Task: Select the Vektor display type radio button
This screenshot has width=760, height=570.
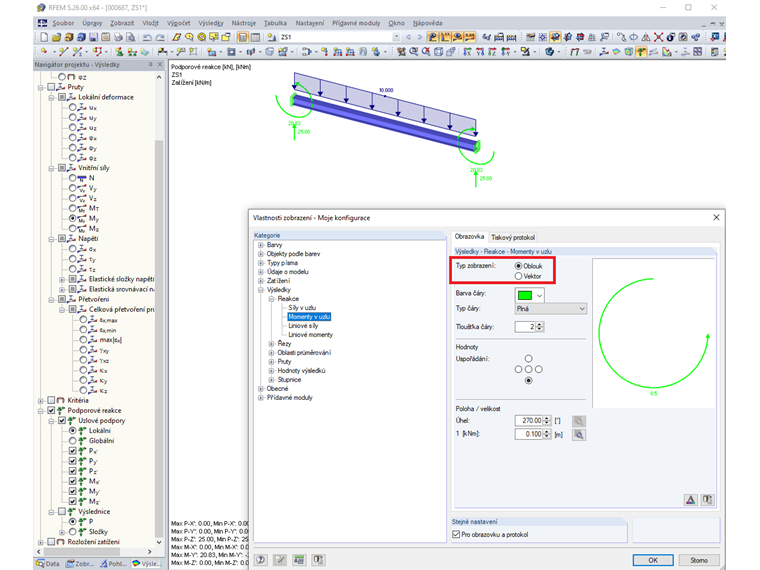Action: tap(518, 276)
